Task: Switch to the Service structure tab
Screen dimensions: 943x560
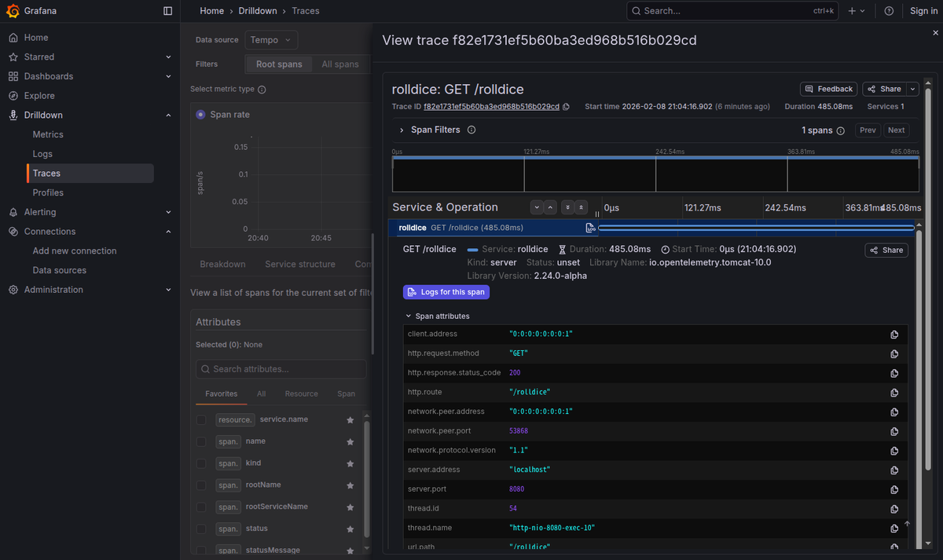Action: 300,265
